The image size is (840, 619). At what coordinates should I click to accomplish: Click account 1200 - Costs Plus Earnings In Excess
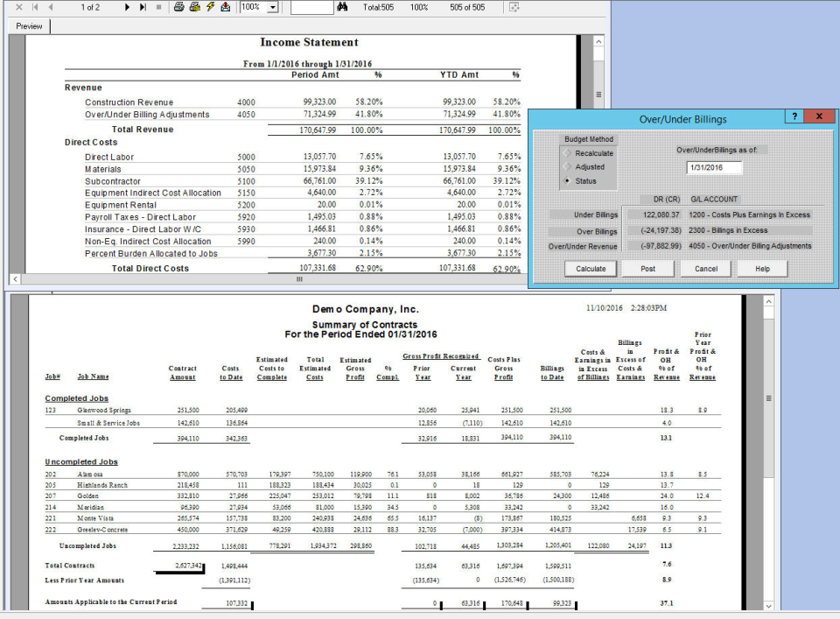coord(750,215)
